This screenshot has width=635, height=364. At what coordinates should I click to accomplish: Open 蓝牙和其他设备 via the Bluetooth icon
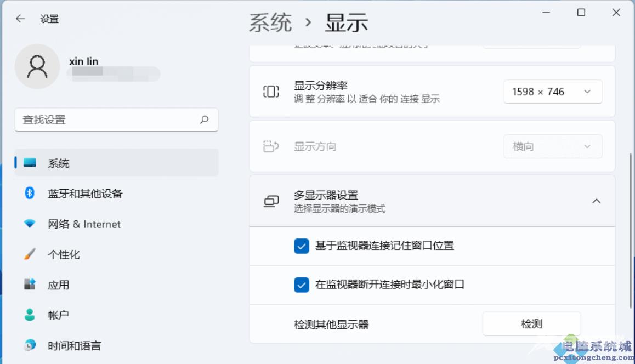30,193
